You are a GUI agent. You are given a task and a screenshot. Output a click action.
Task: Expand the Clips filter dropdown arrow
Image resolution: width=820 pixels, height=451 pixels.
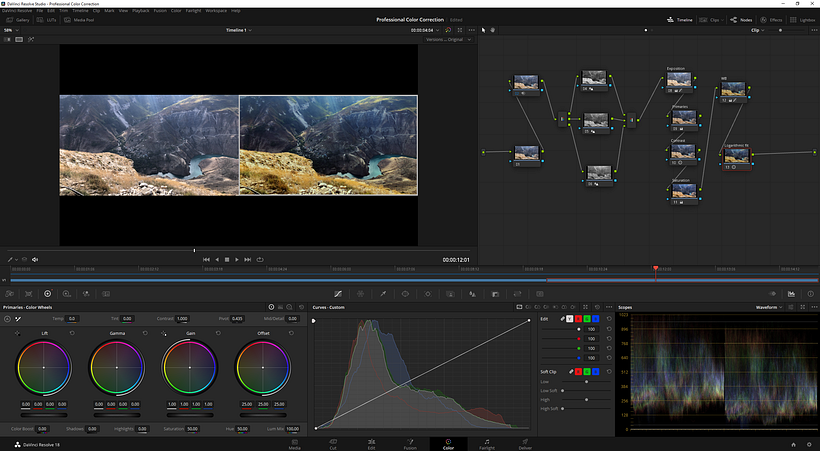(x=723, y=20)
